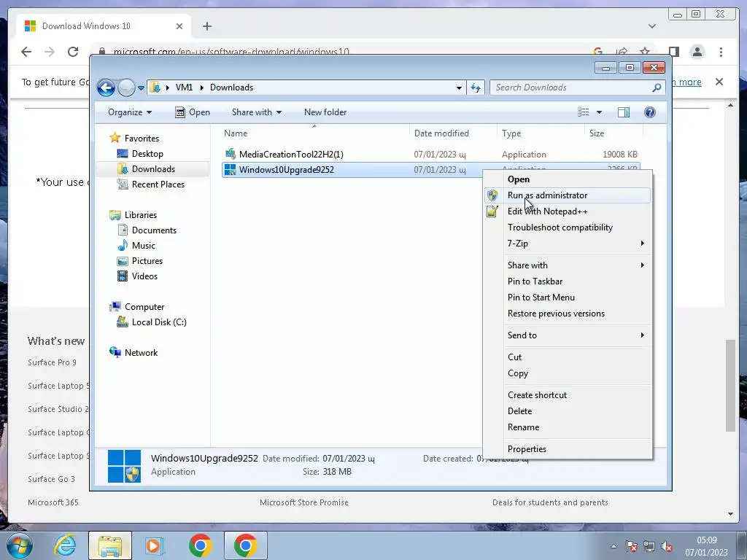Reload the page in Chrome
The image size is (747, 560).
click(x=73, y=52)
